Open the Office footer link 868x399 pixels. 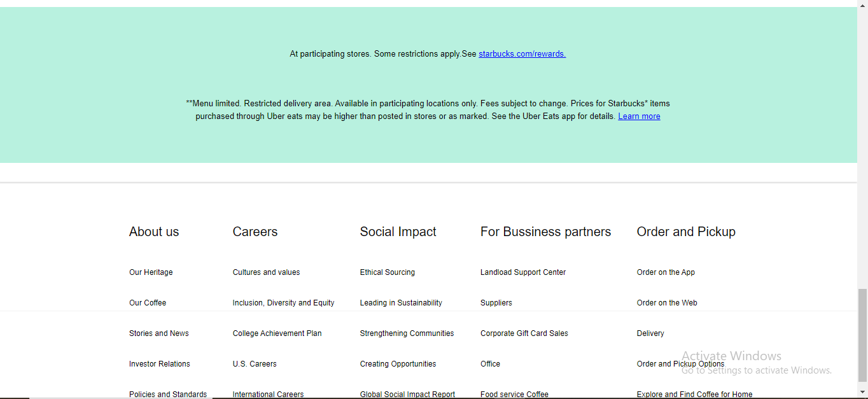coord(490,364)
